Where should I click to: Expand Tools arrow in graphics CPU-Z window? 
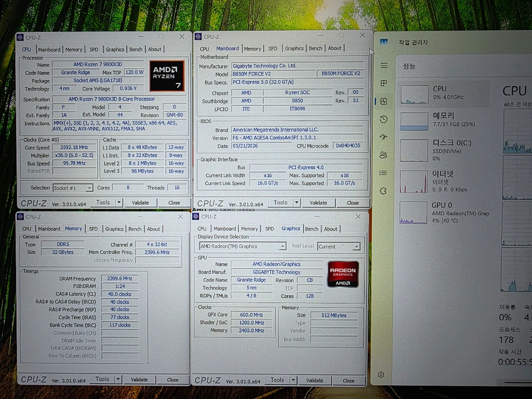coord(293,380)
